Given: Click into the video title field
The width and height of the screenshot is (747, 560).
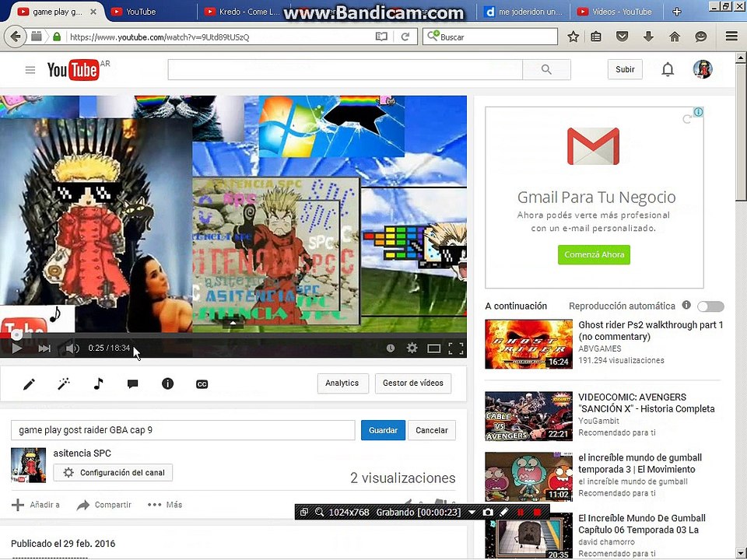Looking at the screenshot, I should [x=183, y=430].
